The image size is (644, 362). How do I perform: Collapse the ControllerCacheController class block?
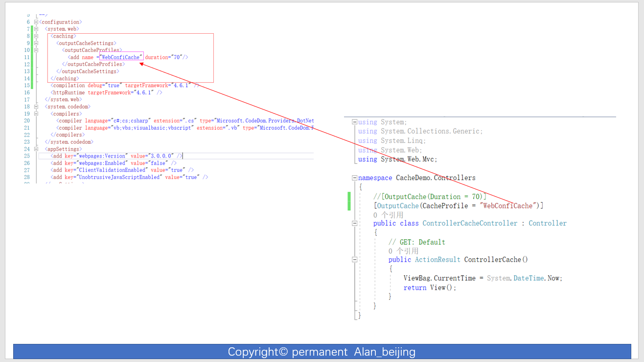pyautogui.click(x=355, y=223)
